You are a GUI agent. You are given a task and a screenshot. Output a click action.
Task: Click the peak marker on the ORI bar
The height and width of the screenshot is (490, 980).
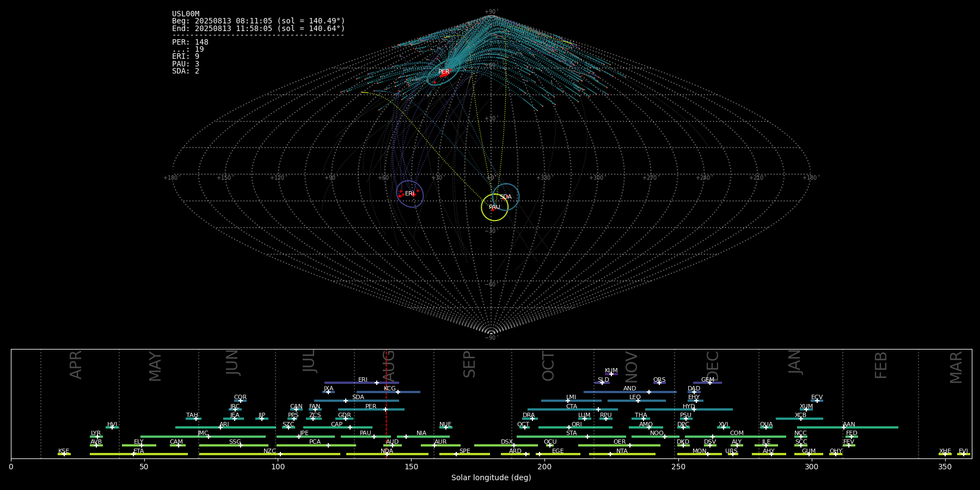[x=569, y=427]
